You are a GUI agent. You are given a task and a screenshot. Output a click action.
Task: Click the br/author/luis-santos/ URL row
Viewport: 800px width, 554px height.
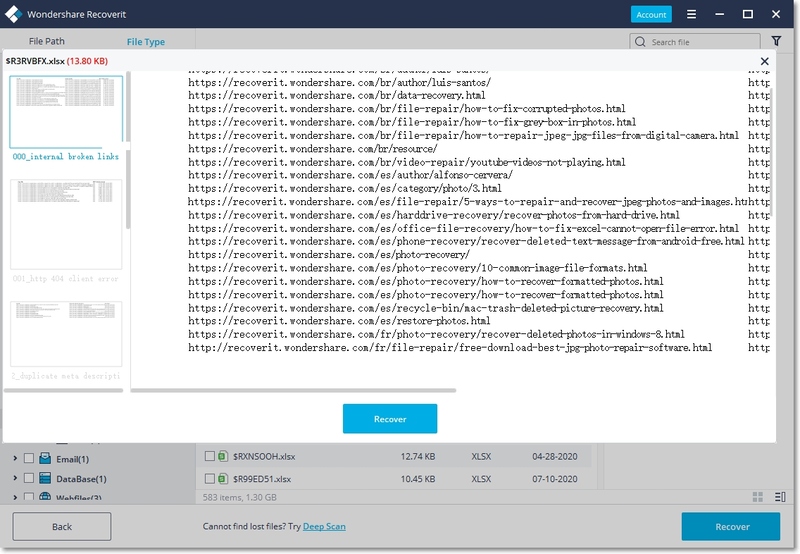339,82
